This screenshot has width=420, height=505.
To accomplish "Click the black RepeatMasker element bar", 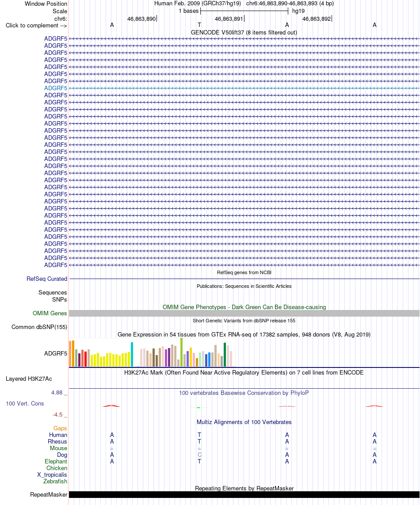I will 244,495.
